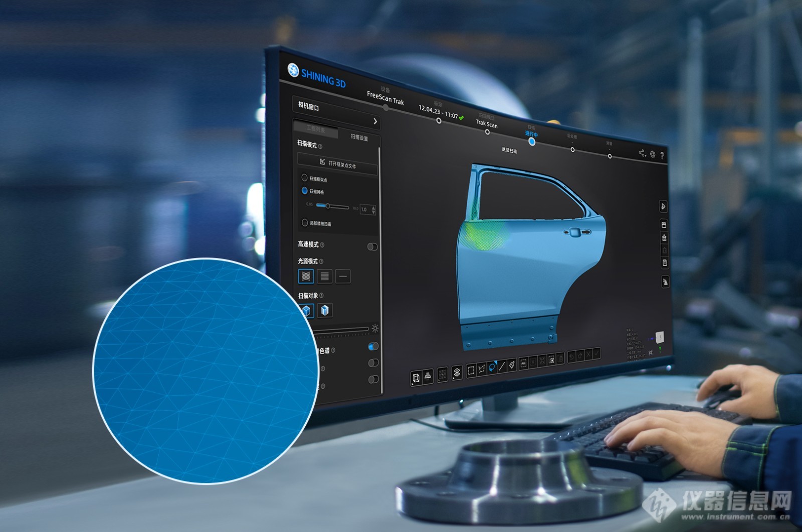The width and height of the screenshot is (802, 532).
Task: Click the SHINING 3D logo
Action: click(317, 76)
